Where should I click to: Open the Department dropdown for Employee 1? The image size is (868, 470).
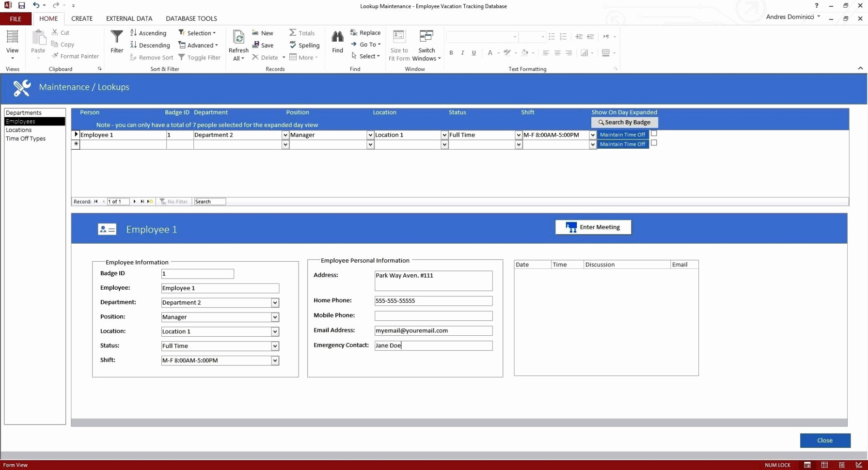285,135
